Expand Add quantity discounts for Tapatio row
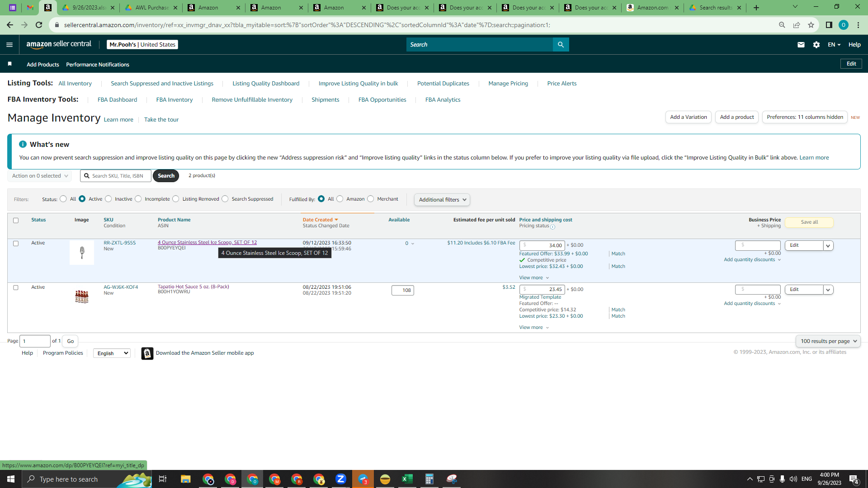Screen dimensions: 868x488 [752, 304]
